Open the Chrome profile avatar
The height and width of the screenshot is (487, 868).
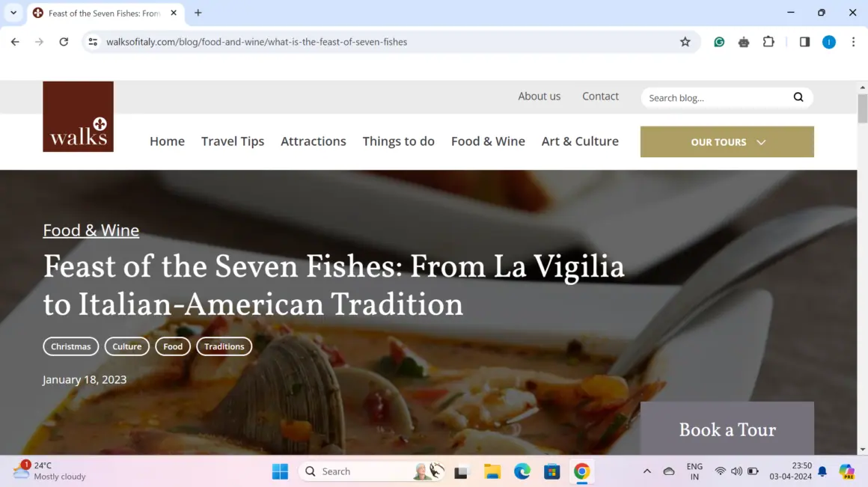point(828,42)
